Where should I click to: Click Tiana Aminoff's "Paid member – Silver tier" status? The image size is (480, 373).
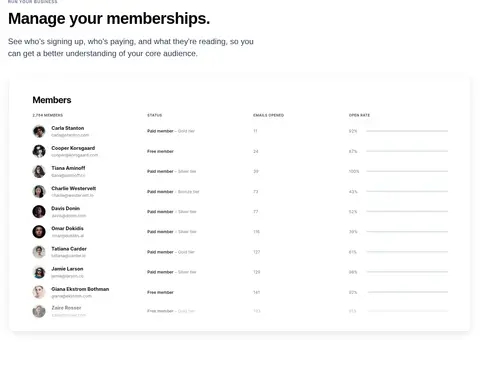coord(172,171)
